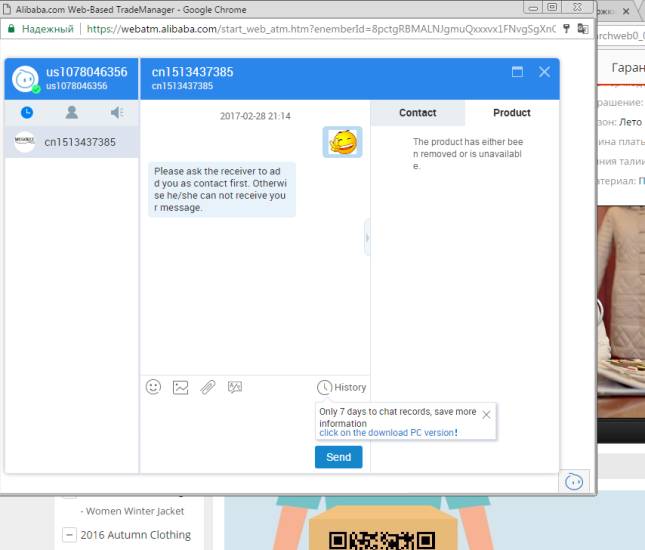This screenshot has height=550, width=645.
Task: Open the emoji picker in chat toolbar
Action: click(153, 387)
